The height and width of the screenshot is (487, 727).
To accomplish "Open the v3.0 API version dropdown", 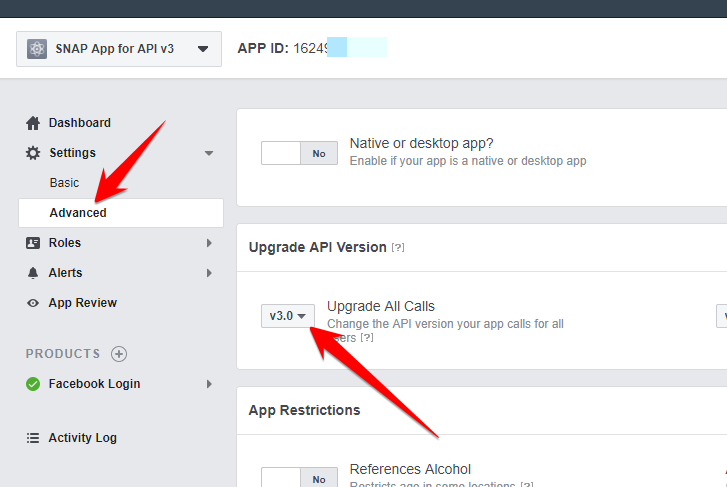I will pyautogui.click(x=287, y=316).
